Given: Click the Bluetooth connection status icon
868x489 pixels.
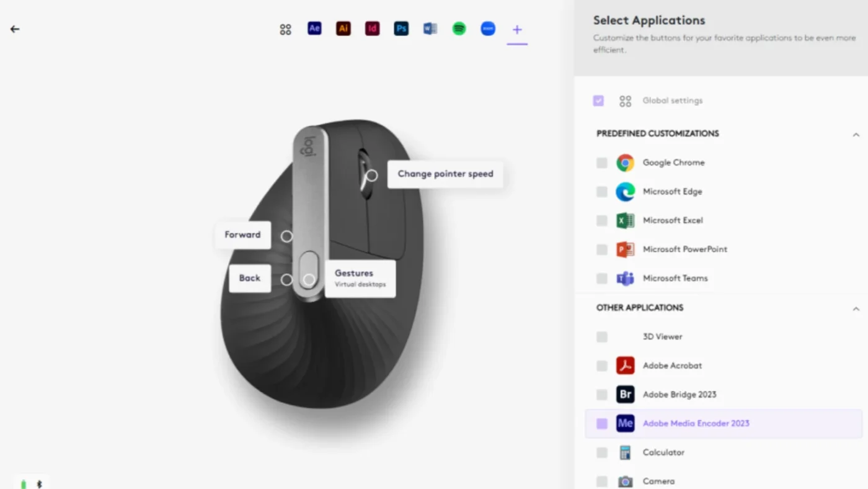Looking at the screenshot, I should coord(39,483).
